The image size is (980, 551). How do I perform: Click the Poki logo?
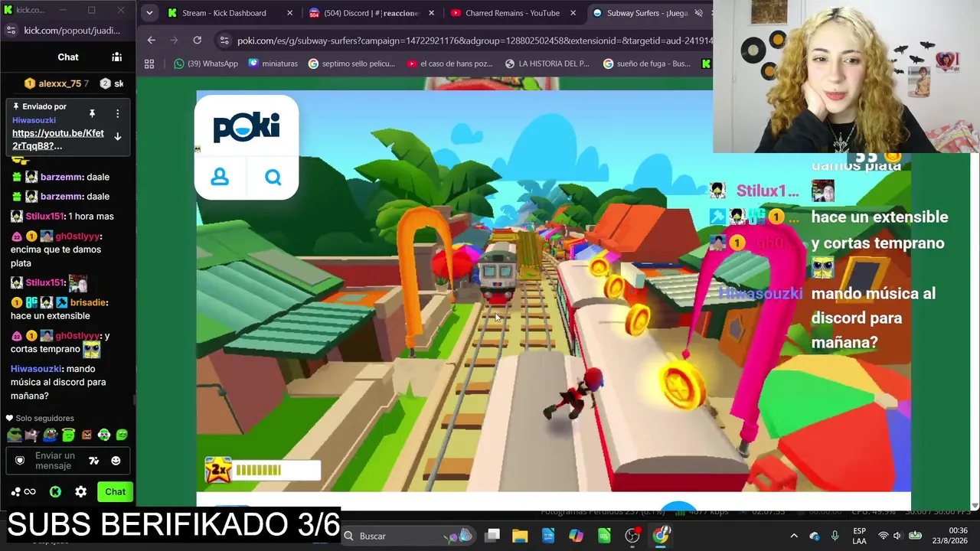pyautogui.click(x=247, y=127)
